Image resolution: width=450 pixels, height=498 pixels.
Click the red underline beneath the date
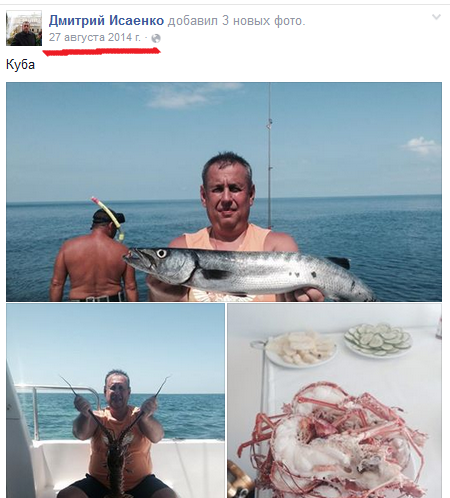click(102, 52)
